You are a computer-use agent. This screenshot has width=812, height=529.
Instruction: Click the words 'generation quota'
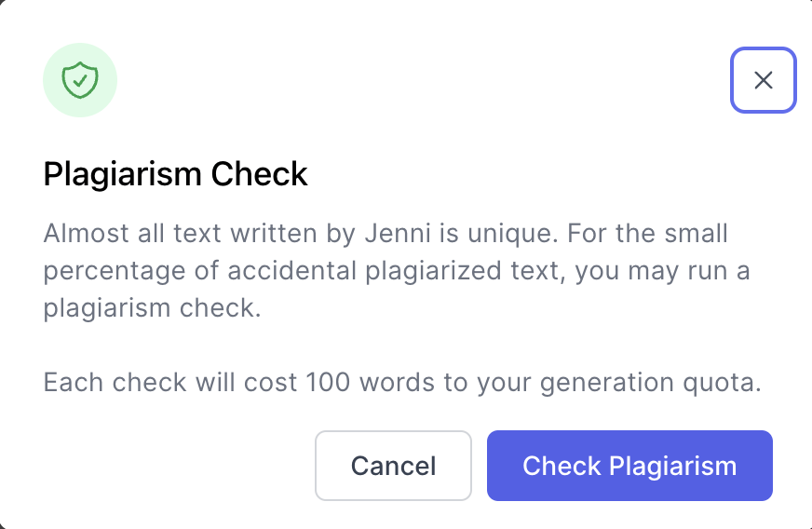[650, 383]
